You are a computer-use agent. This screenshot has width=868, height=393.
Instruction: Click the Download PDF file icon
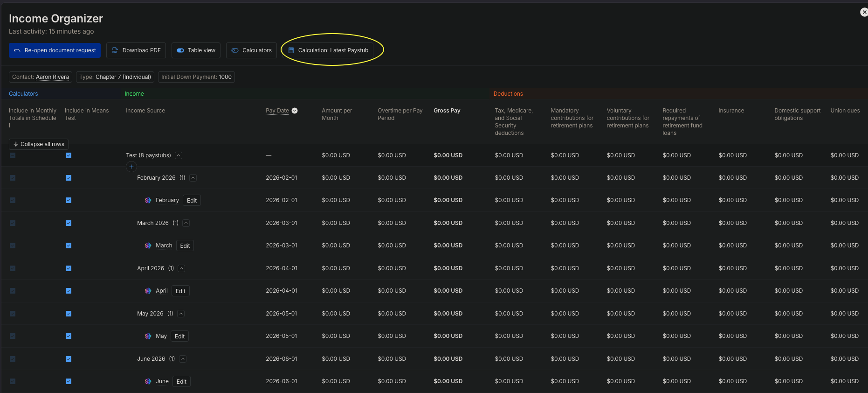coord(115,50)
